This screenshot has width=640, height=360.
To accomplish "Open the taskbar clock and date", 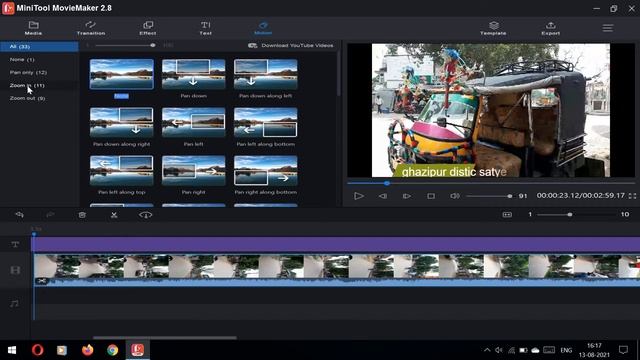I will pos(594,350).
